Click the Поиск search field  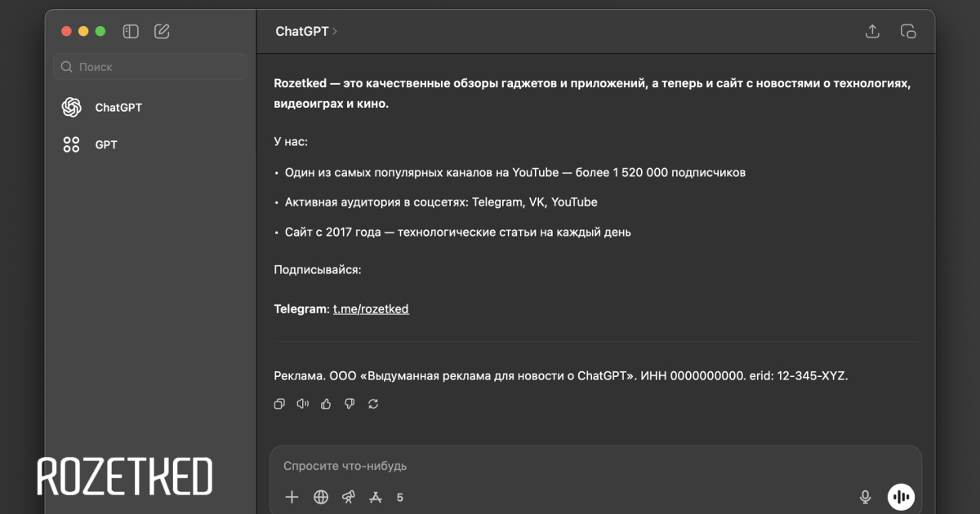click(x=150, y=67)
